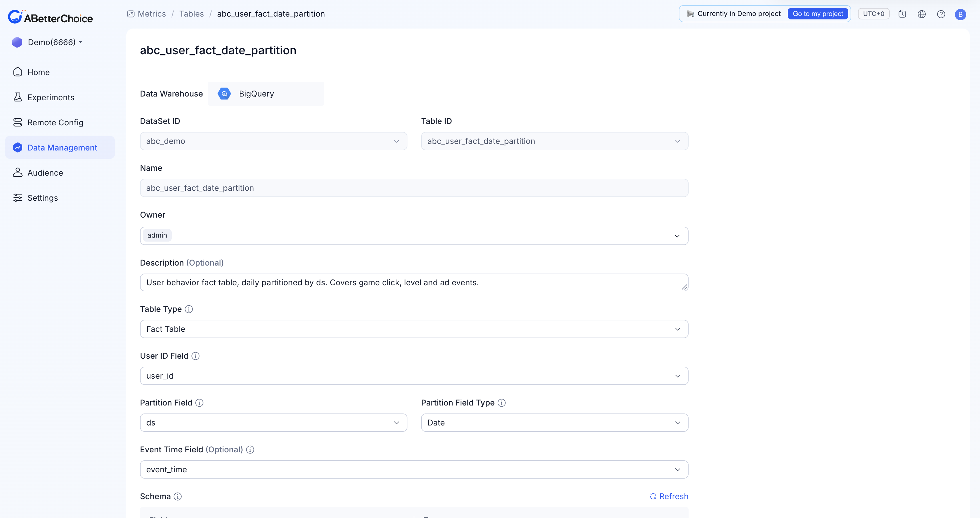Open the DataSet ID abc_demo dropdown
980x518 pixels.
click(273, 141)
